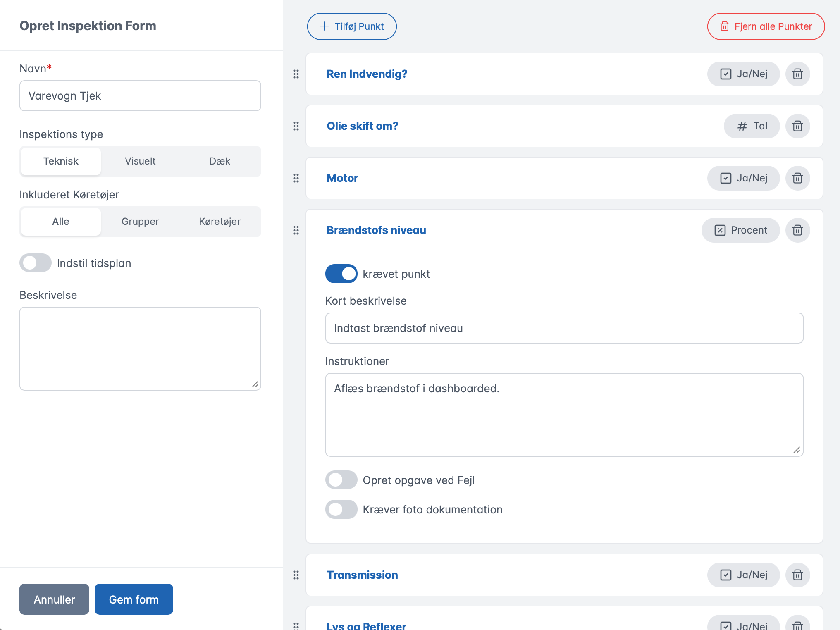The width and height of the screenshot is (840, 630).
Task: Click the Tilføj Punkt button
Action: tap(352, 26)
